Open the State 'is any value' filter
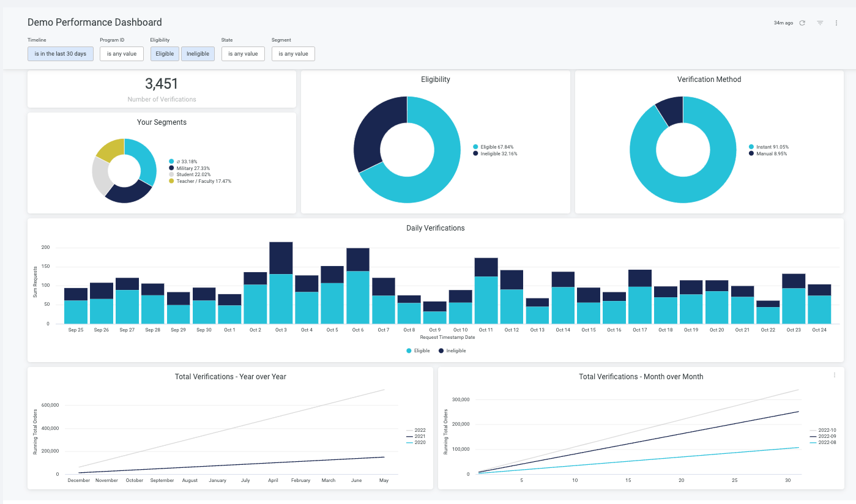The width and height of the screenshot is (856, 504). click(x=243, y=54)
